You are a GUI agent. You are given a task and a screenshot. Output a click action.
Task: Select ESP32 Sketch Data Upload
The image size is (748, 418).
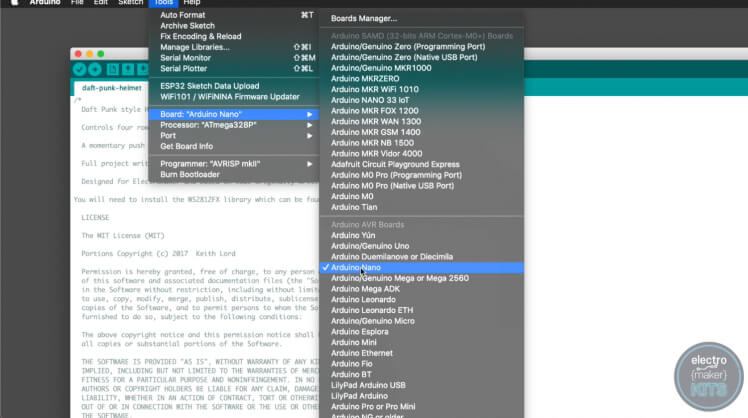coord(234,86)
